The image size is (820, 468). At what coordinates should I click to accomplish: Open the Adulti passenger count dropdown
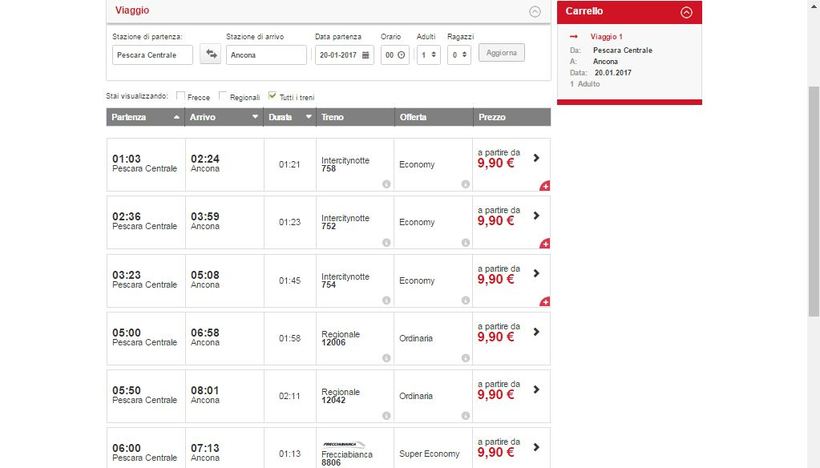point(428,55)
